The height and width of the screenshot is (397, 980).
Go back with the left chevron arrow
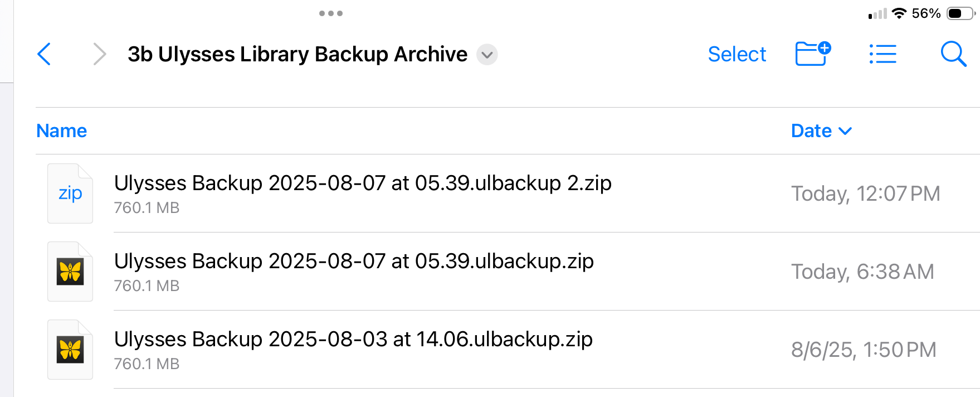click(x=44, y=54)
